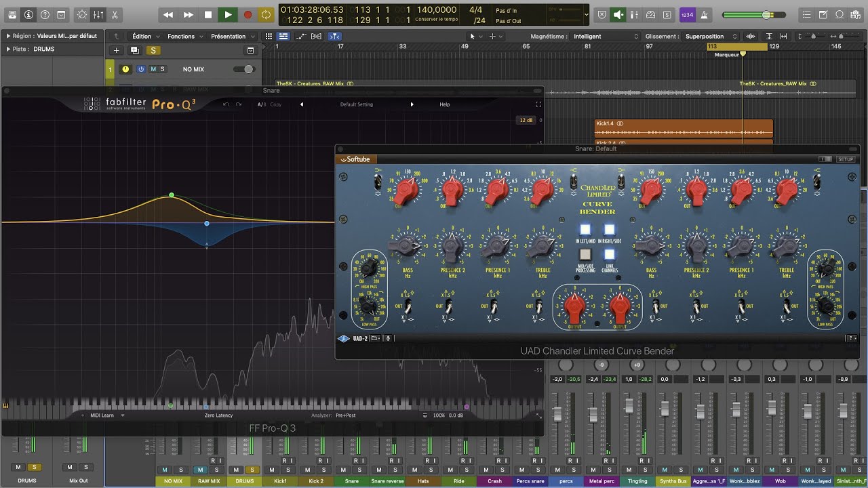Open the Note Pads button
Viewport: 868px width, 488px height.
(823, 14)
